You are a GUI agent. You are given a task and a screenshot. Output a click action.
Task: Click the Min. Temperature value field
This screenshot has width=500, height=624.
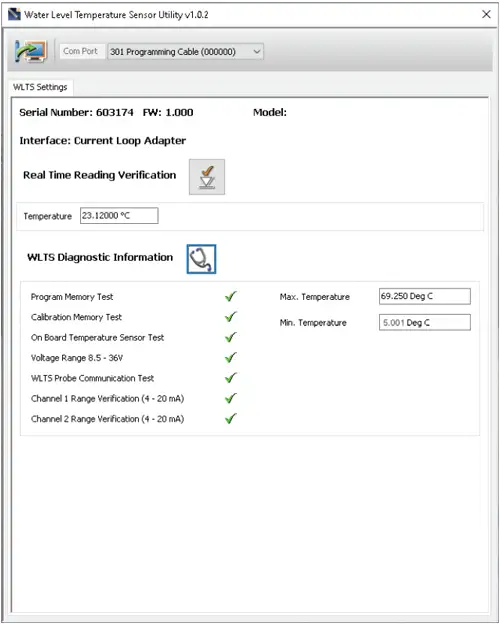coord(425,323)
